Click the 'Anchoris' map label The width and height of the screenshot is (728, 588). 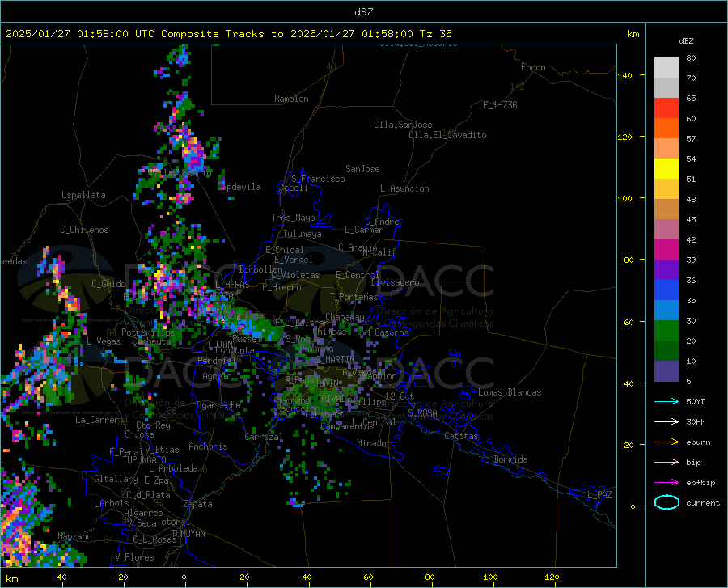coord(208,447)
